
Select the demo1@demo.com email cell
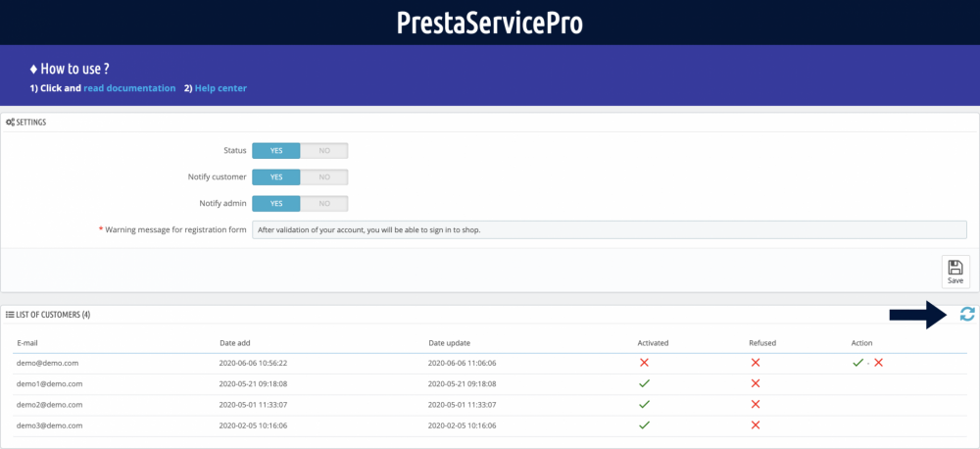coord(50,383)
